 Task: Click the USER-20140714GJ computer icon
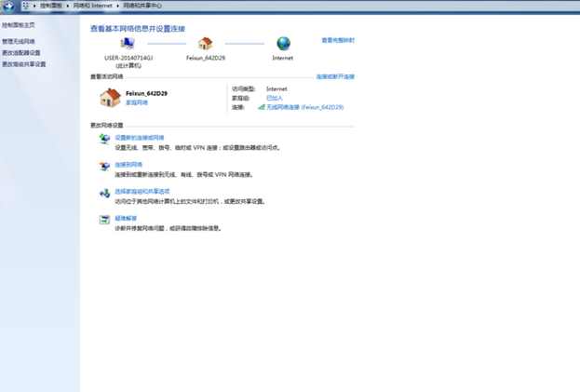[128, 44]
